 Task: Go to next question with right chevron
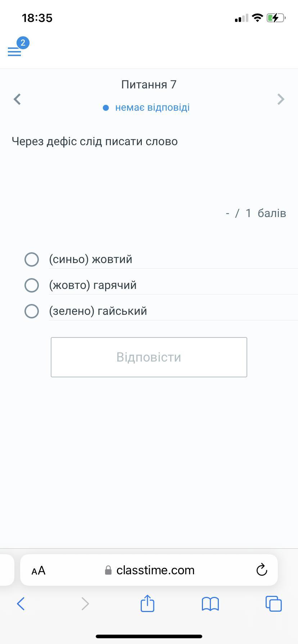point(281,99)
